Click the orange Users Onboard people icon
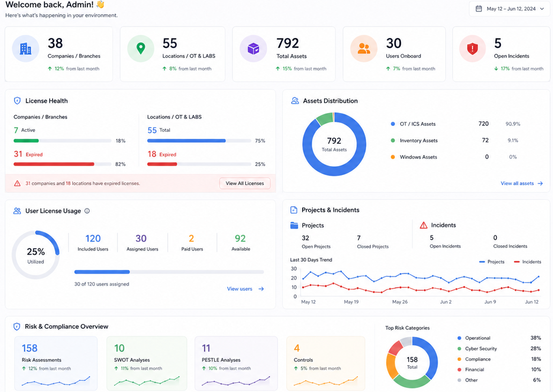The image size is (553, 392). (x=364, y=49)
